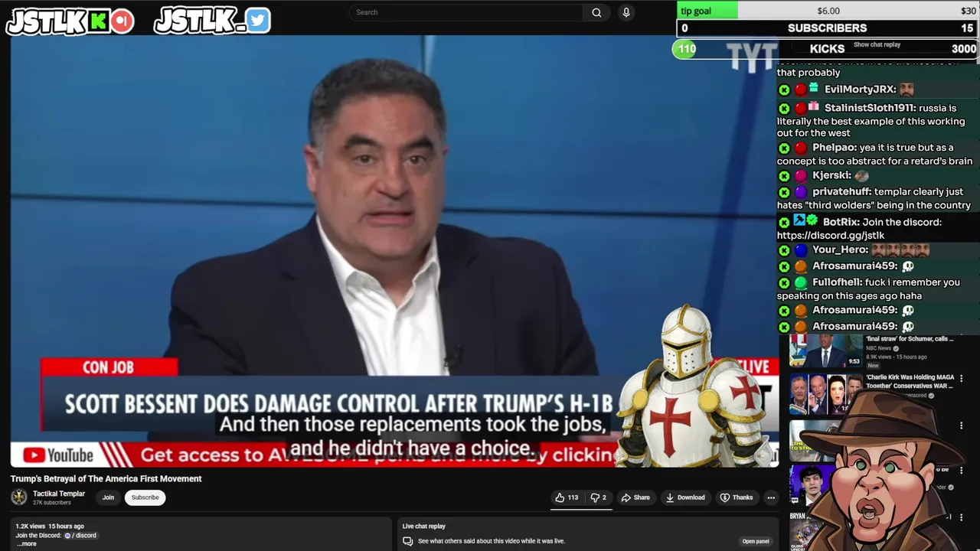Click username Your_Hero in chat
The height and width of the screenshot is (551, 980).
pos(839,249)
